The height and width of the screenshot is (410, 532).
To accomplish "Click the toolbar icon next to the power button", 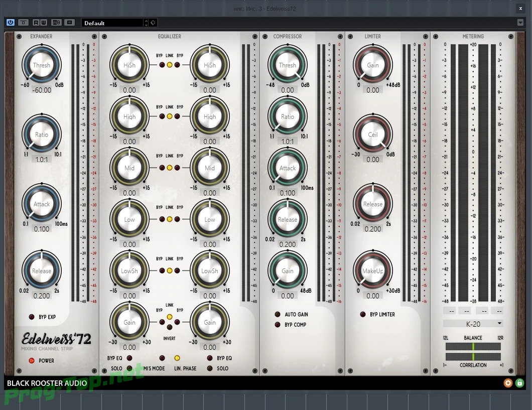I will click(x=24, y=23).
